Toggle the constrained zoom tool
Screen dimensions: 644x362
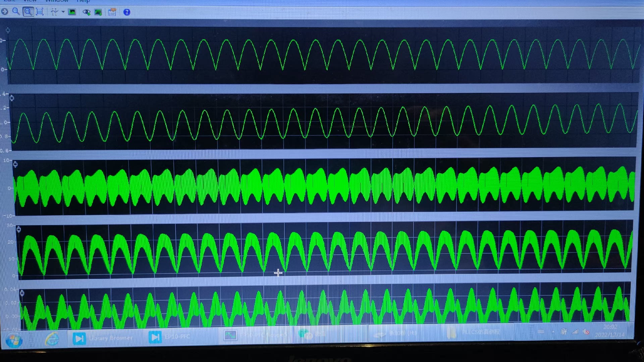[x=28, y=12]
